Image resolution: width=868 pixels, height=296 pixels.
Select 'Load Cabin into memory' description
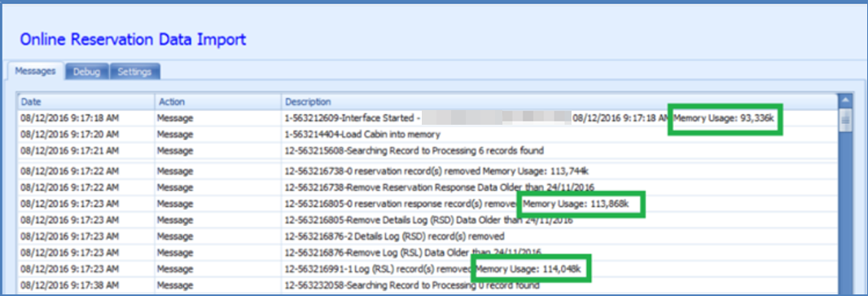tap(362, 135)
